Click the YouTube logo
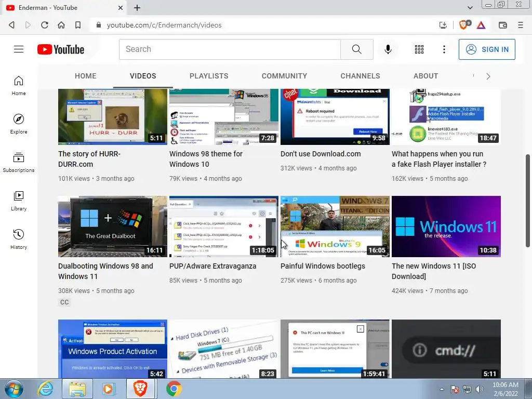The width and height of the screenshot is (532, 399). coord(61,49)
